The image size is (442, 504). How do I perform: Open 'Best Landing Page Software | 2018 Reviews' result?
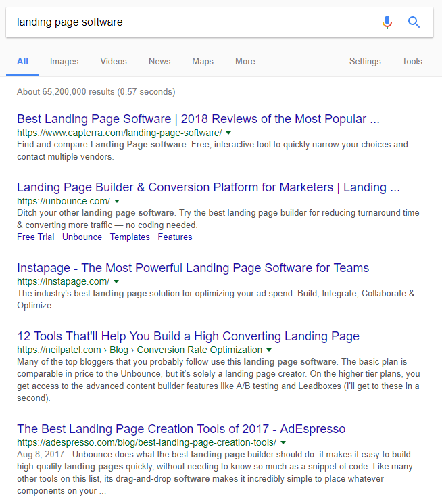click(x=198, y=119)
